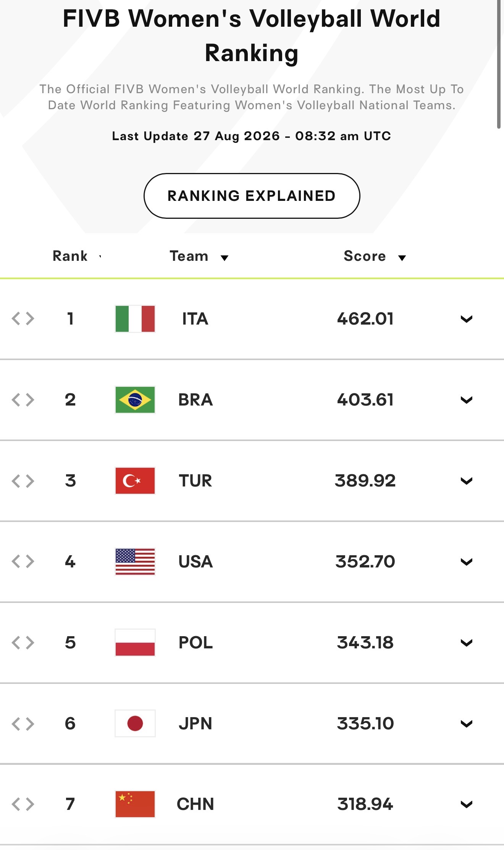Image resolution: width=504 pixels, height=850 pixels.
Task: Click the Turkey flag icon
Action: point(135,481)
